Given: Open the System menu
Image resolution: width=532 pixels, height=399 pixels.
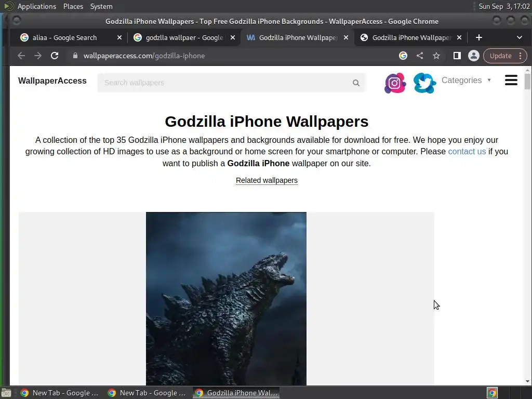Looking at the screenshot, I should 101,6.
